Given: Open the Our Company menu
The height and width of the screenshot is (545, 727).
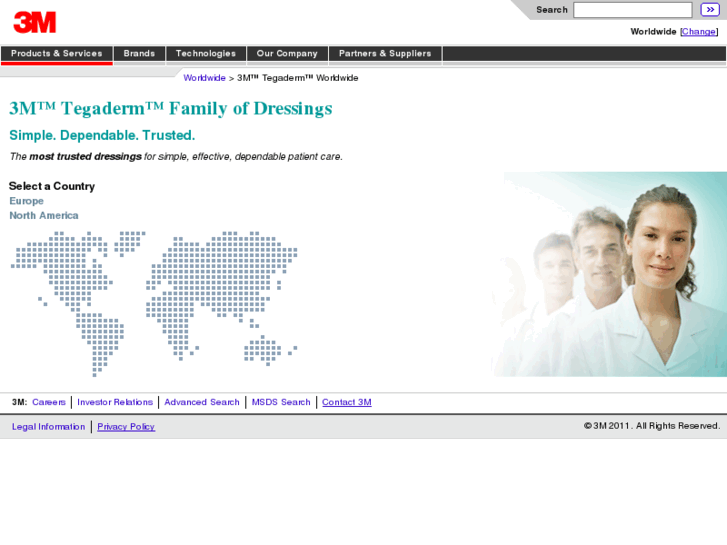Looking at the screenshot, I should tap(287, 53).
